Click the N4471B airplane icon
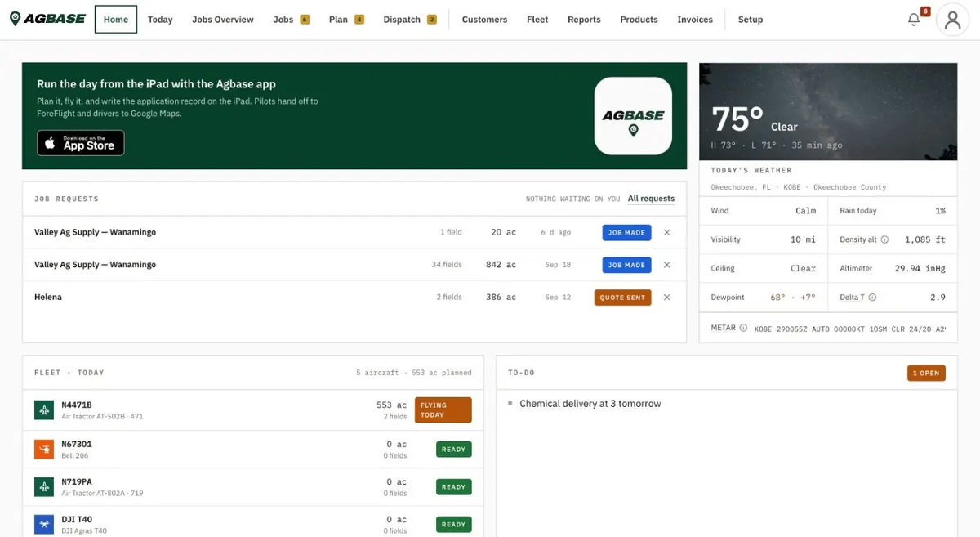This screenshot has width=980, height=537. (x=44, y=410)
